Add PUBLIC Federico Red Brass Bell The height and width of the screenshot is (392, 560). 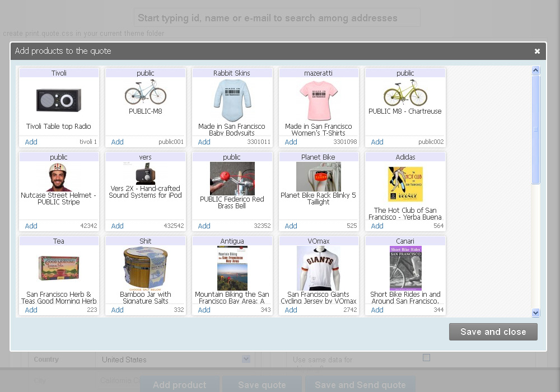[x=204, y=226]
